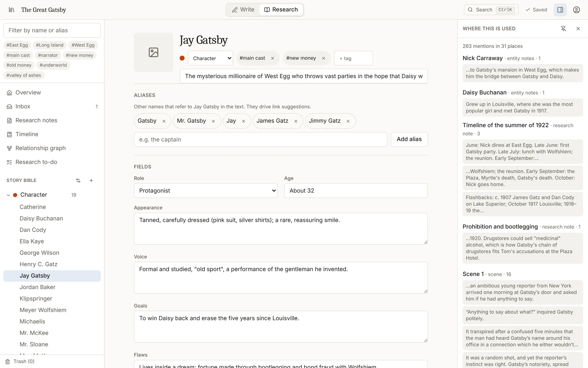588x368 pixels.
Task: Open the Nick Carraway mention heading
Action: pos(482,58)
